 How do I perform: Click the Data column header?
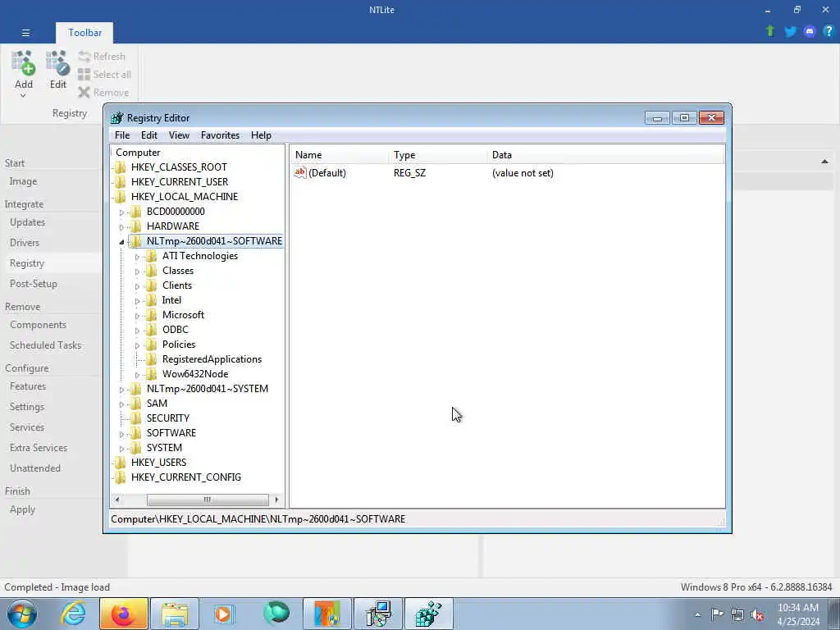point(605,155)
